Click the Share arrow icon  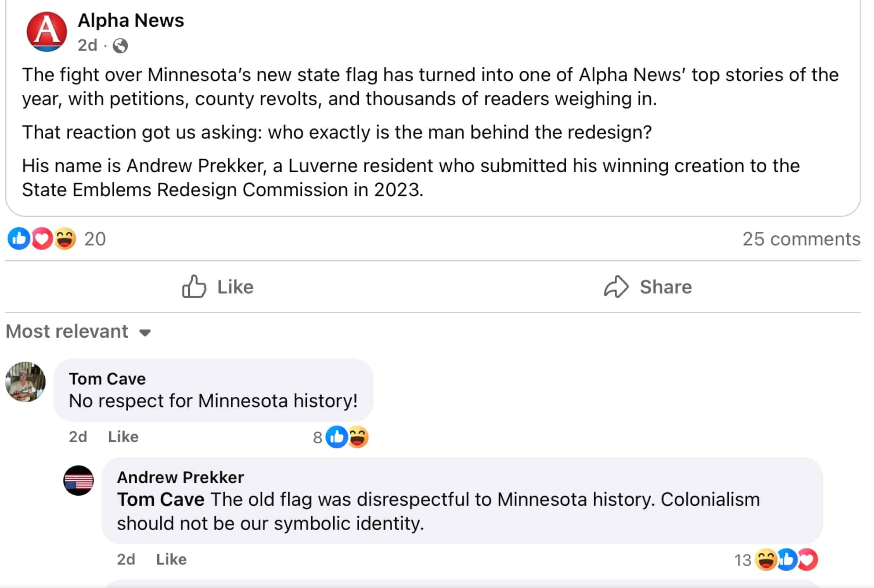pyautogui.click(x=616, y=287)
